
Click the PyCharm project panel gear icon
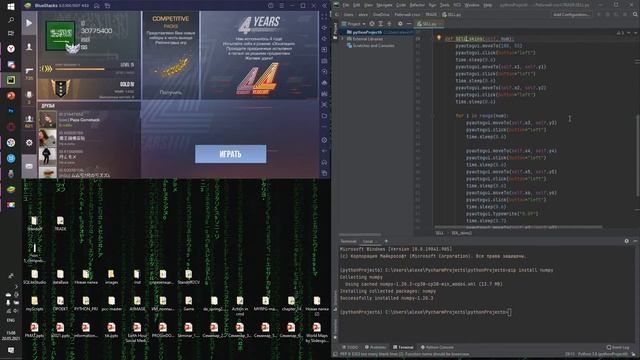coord(400,24)
